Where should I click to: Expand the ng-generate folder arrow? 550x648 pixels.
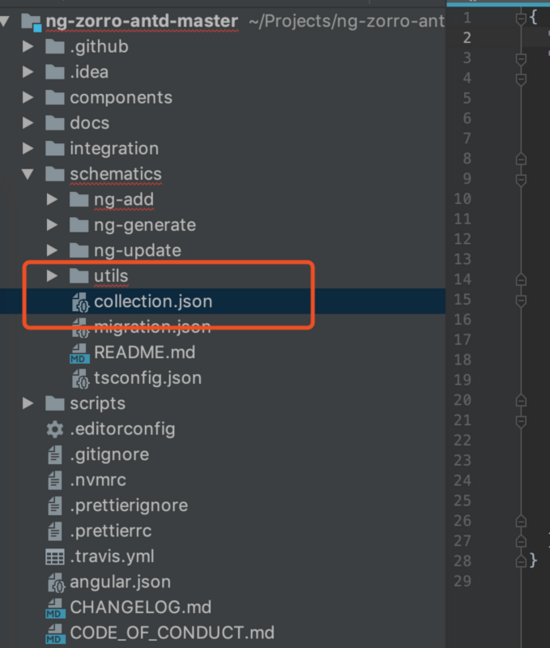[52, 225]
